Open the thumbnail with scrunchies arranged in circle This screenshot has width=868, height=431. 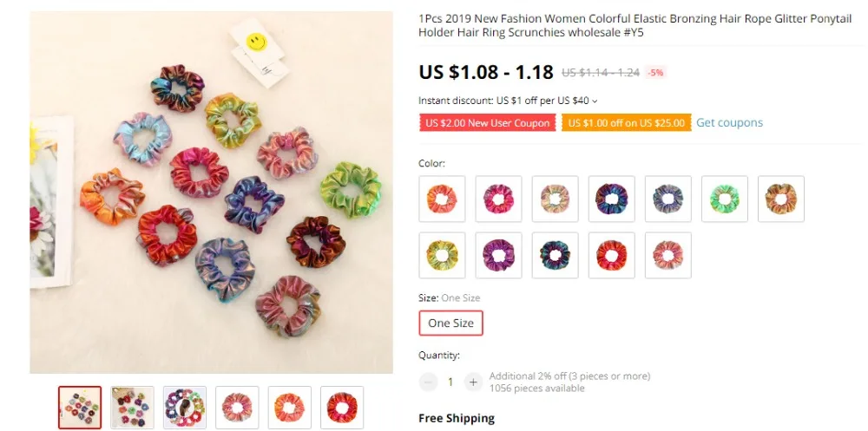coord(184,408)
